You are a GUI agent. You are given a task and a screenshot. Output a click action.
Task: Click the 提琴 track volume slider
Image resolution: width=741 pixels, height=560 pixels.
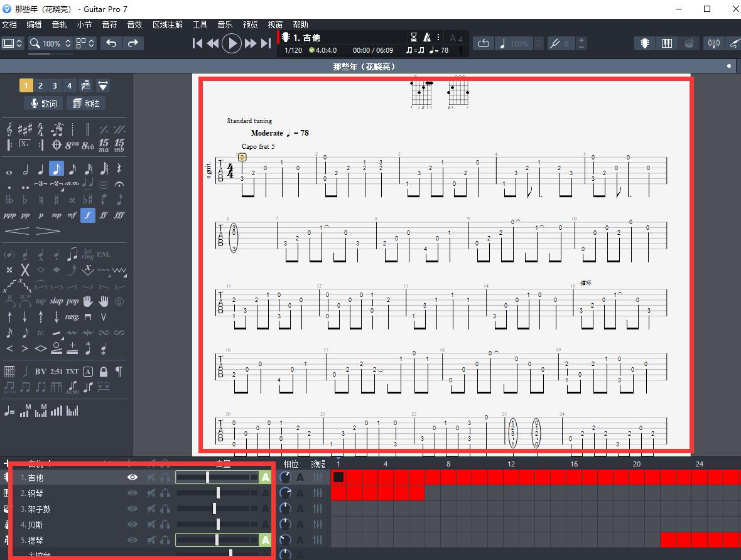217,540
